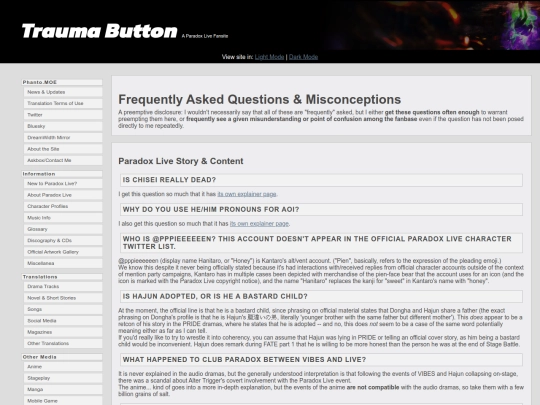Click 'Why do you use he/him pronouns' heading
Viewport: 540px width, 405px height.
pos(321,209)
